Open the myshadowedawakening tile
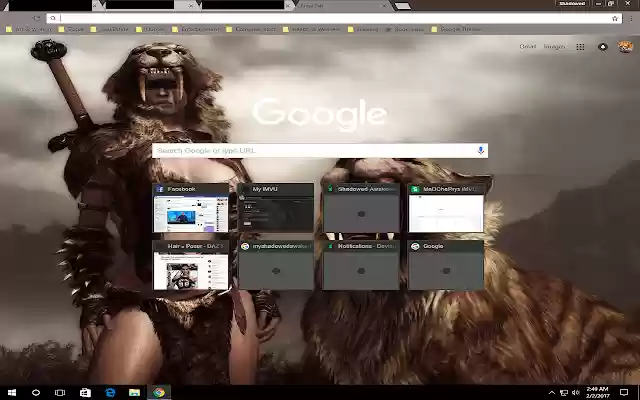 click(x=276, y=265)
